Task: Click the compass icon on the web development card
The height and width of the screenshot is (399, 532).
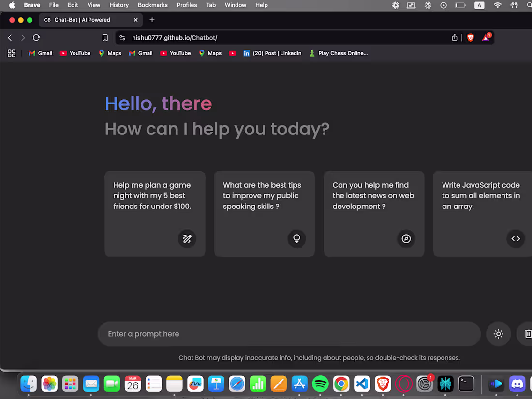Action: [x=406, y=238]
